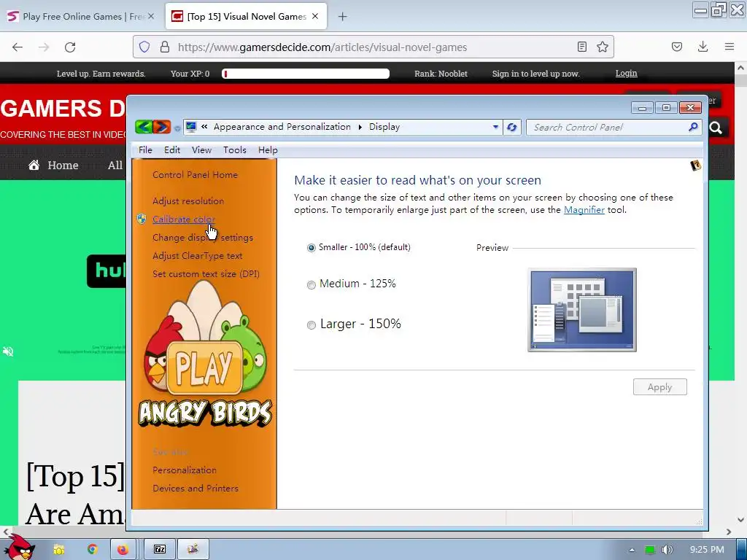747x560 pixels.
Task: Open the Edit menu
Action: 172,150
